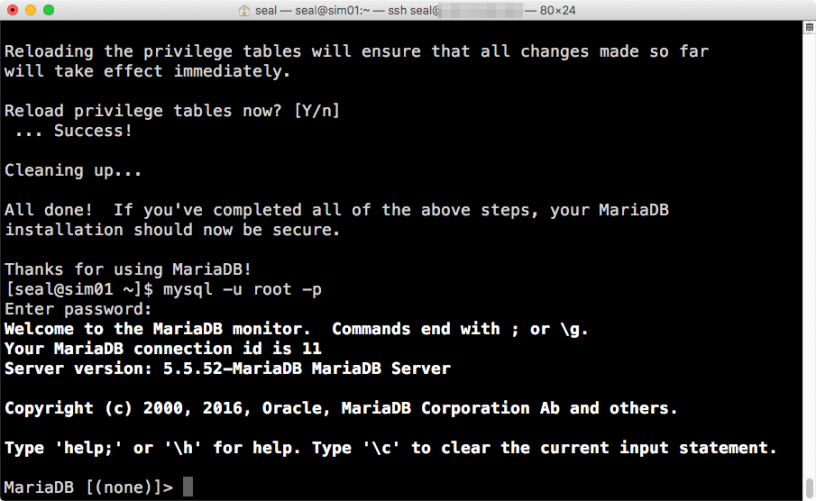Image resolution: width=816 pixels, height=501 pixels.
Task: Click the '[Y/n]' option text
Action: tap(317, 111)
